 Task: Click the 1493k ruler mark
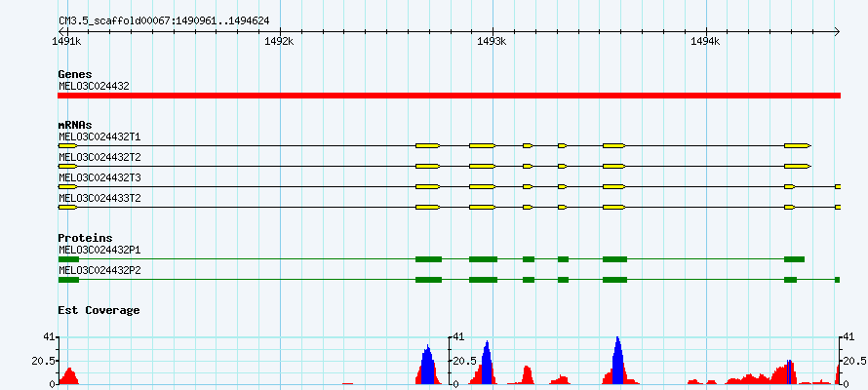coord(493,41)
